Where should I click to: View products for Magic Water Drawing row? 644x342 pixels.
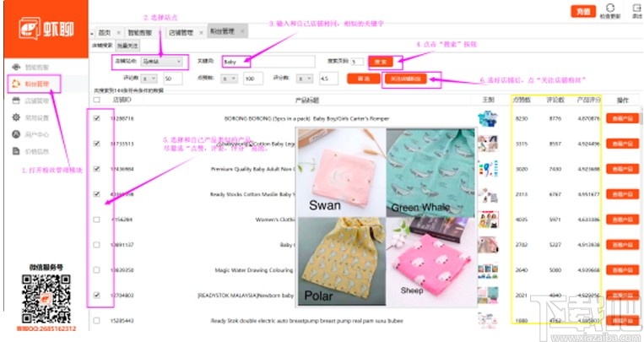click(x=623, y=270)
